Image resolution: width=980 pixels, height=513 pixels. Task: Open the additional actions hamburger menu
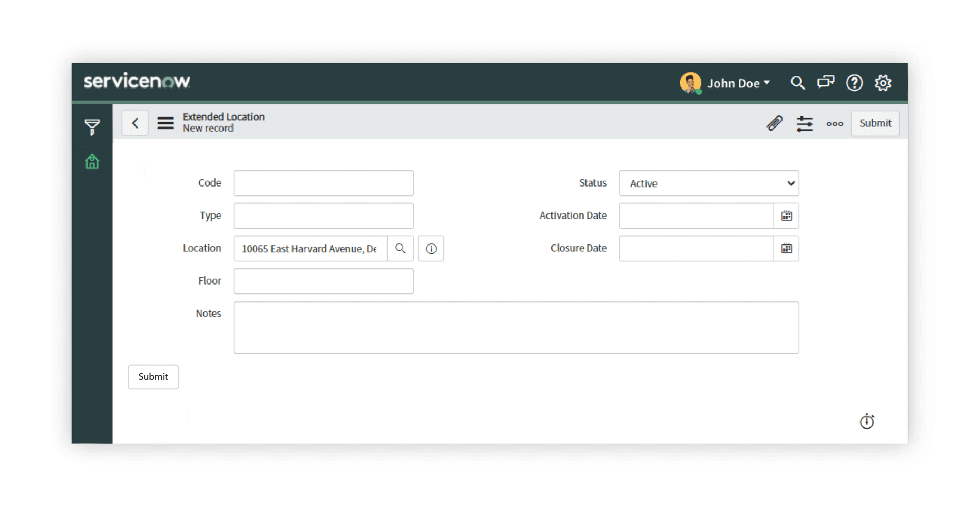165,122
